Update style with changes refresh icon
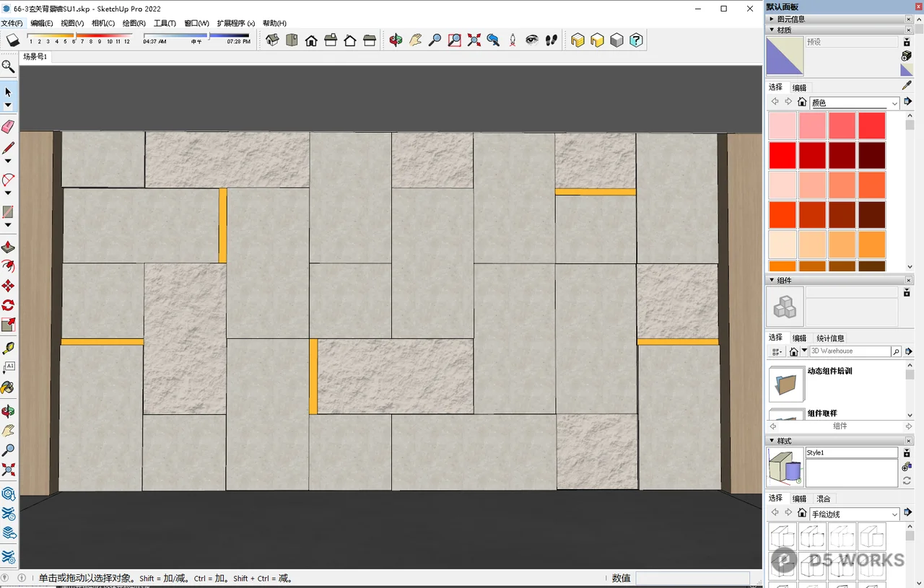The image size is (924, 588). pos(907,481)
